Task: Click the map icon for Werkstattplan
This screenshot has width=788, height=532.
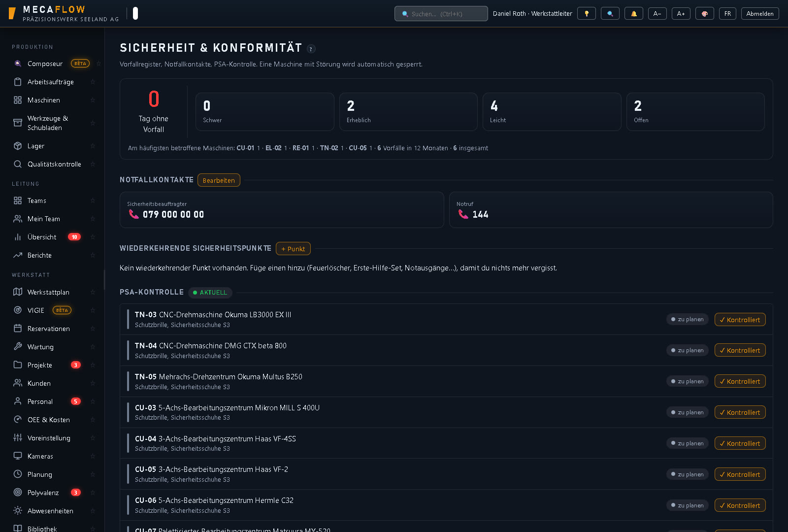Action: pos(18,292)
